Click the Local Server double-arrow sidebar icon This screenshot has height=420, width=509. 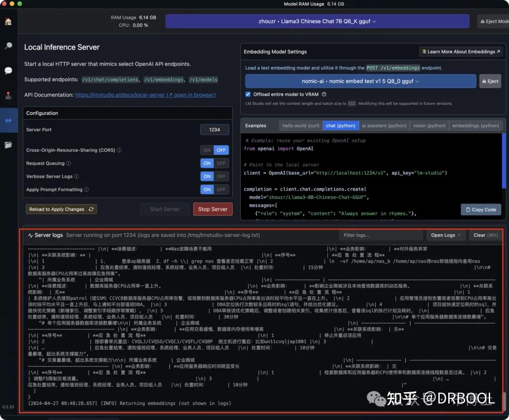click(8, 120)
